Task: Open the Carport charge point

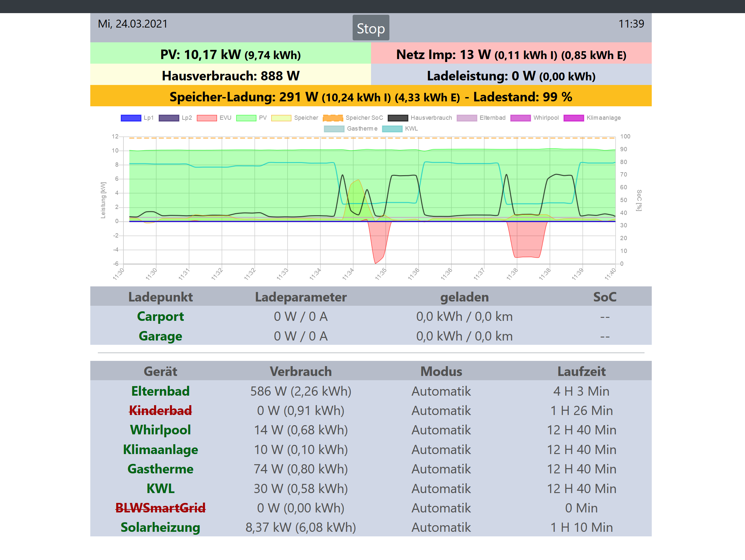Action: coord(160,316)
